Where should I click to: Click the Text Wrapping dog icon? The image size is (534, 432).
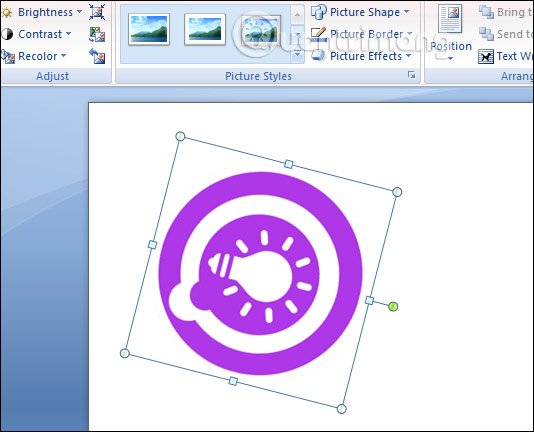point(486,57)
